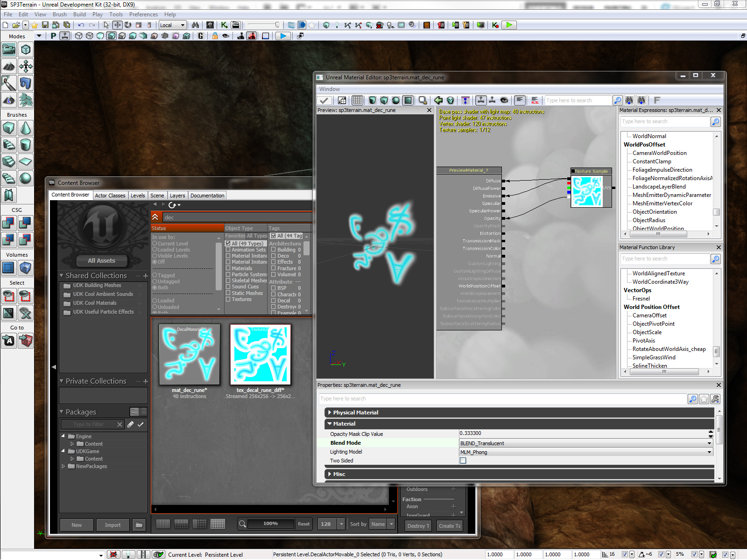
Task: Open a file using the folder icon in main toolbar
Action: pyautogui.click(x=16, y=25)
